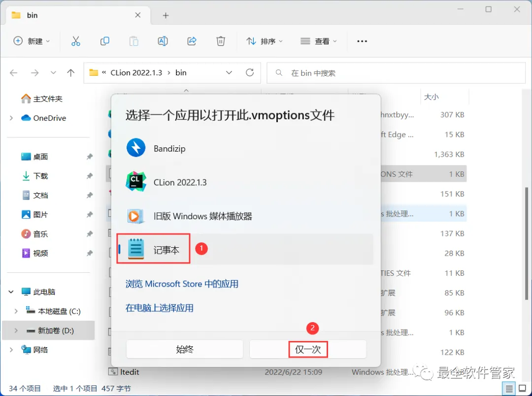Image resolution: width=532 pixels, height=396 pixels.
Task: Switch to large thumbnails view icon
Action: (522, 389)
